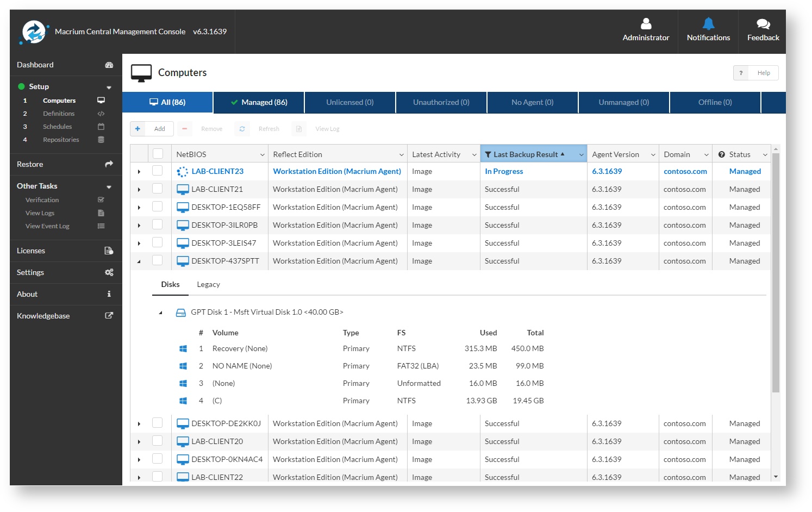Click the Windows icon for Recovery volume
Image resolution: width=812 pixels, height=512 pixels.
click(183, 348)
